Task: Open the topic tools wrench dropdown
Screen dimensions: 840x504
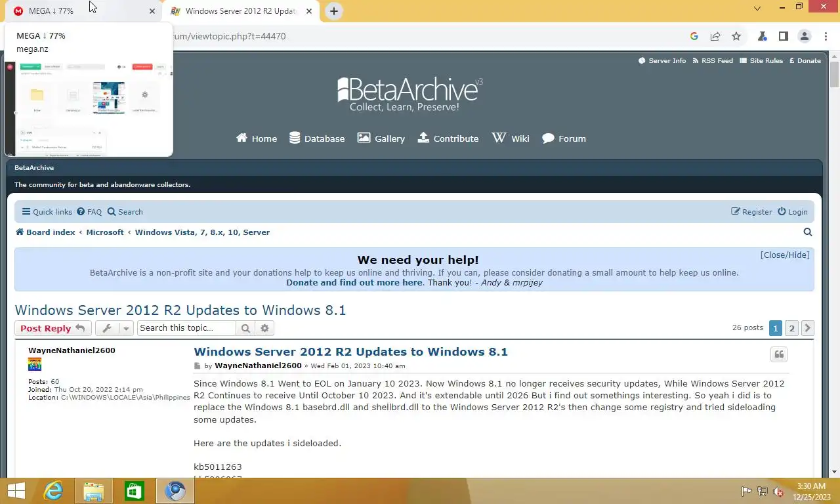Action: (x=114, y=328)
